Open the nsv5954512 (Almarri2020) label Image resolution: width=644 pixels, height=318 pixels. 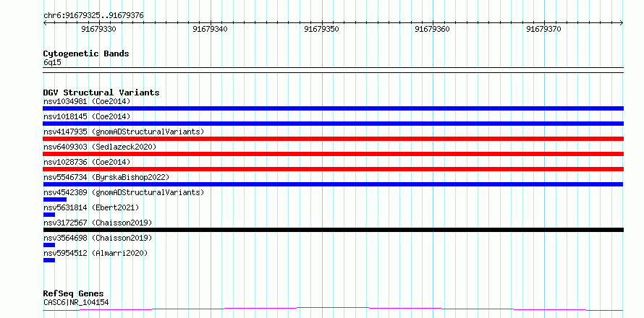tap(96, 253)
